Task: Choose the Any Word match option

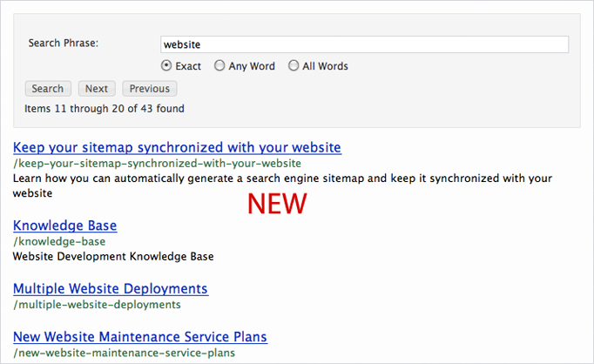Action: 219,66
